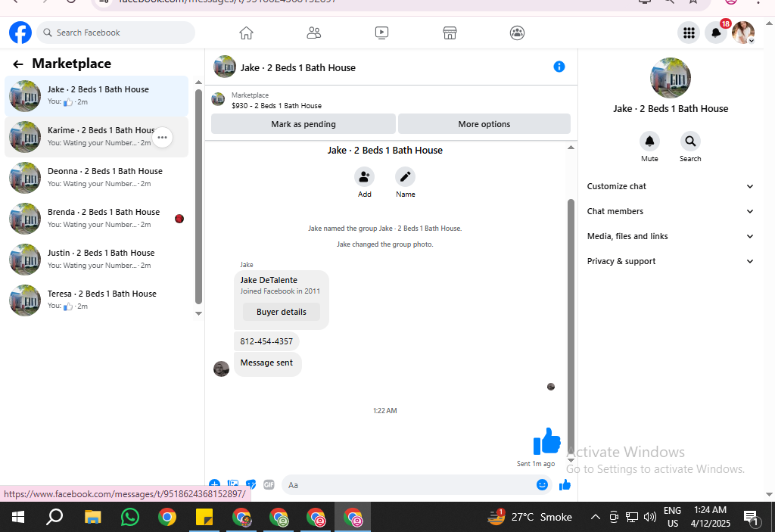Viewport: 775px width, 532px height.
Task: Open three-dot options on Karime chat
Action: [x=162, y=138]
